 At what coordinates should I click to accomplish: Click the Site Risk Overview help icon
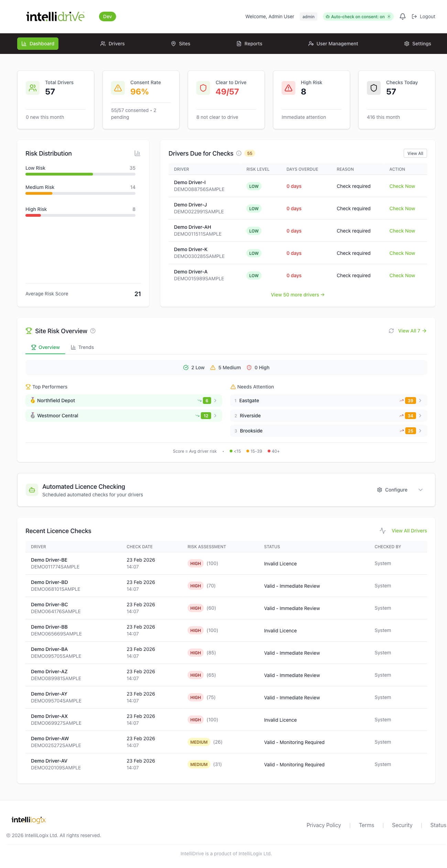tap(93, 331)
